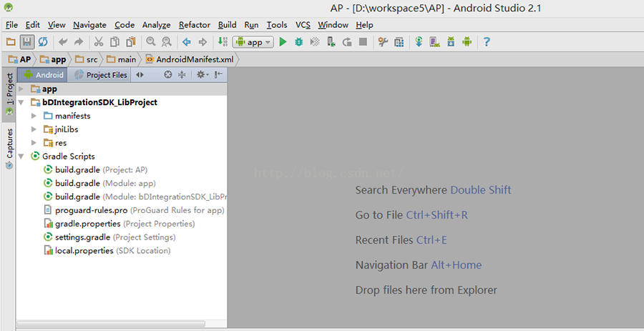Select local.properties file
The width and height of the screenshot is (644, 331).
point(107,251)
